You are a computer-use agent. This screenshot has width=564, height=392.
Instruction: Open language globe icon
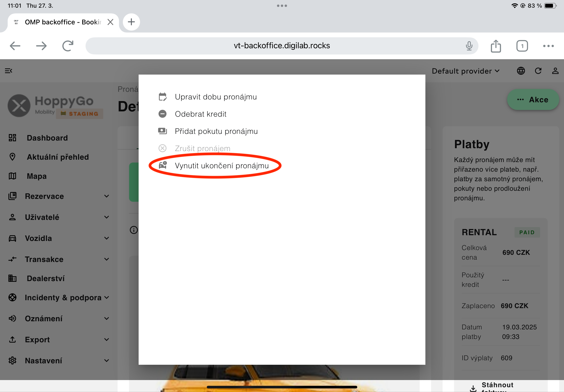point(521,71)
